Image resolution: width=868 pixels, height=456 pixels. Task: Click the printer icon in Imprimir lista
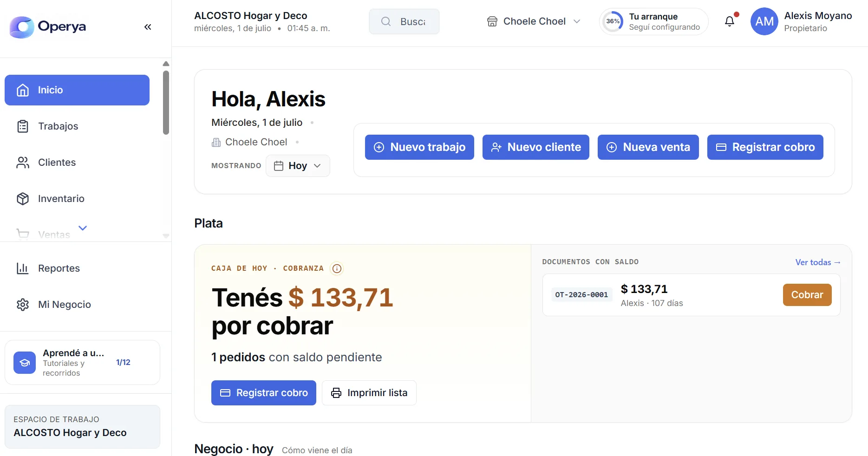[x=336, y=393]
